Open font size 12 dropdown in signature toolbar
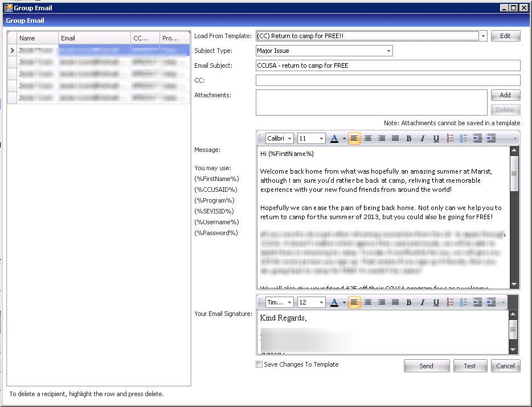532x407 pixels. pyautogui.click(x=321, y=302)
